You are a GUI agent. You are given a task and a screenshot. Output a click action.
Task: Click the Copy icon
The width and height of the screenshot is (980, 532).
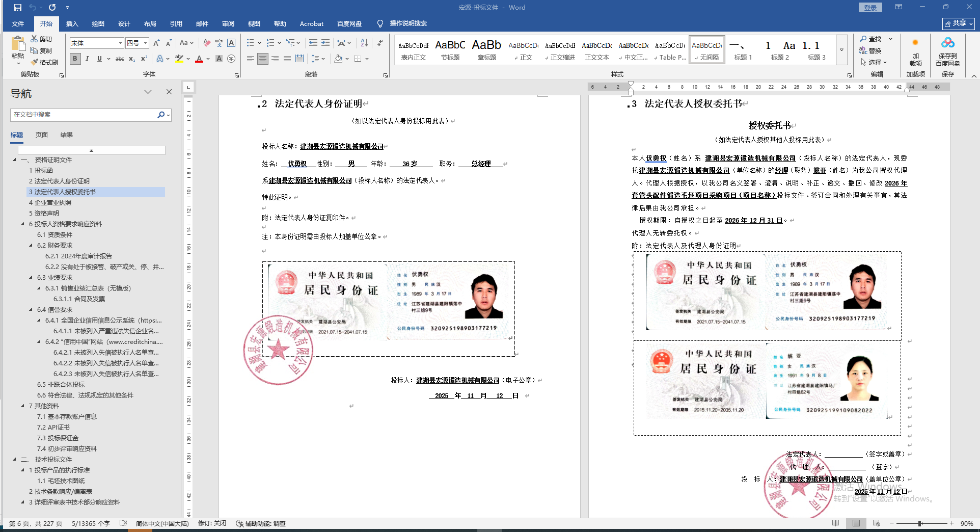click(34, 50)
